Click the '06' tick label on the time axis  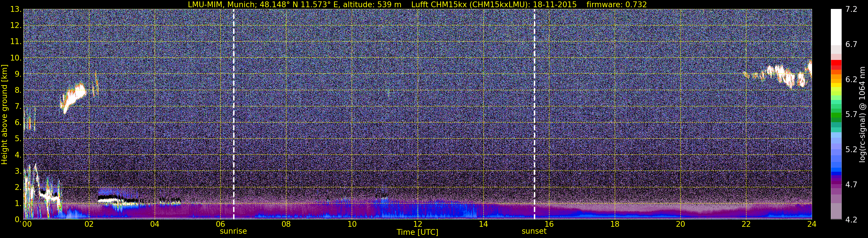tap(220, 224)
